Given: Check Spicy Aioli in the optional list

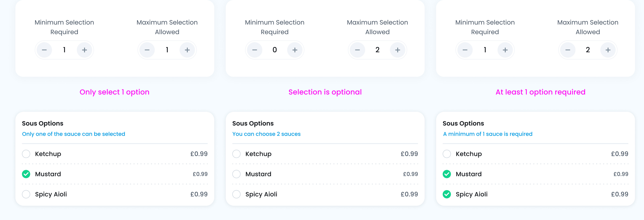Looking at the screenshot, I should point(236,194).
